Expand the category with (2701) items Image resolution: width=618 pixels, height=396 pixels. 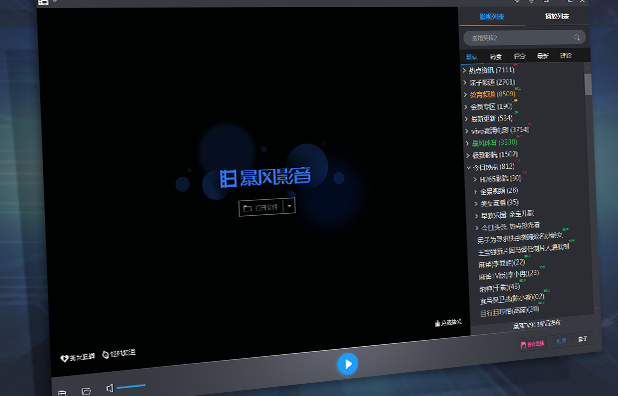[490, 82]
